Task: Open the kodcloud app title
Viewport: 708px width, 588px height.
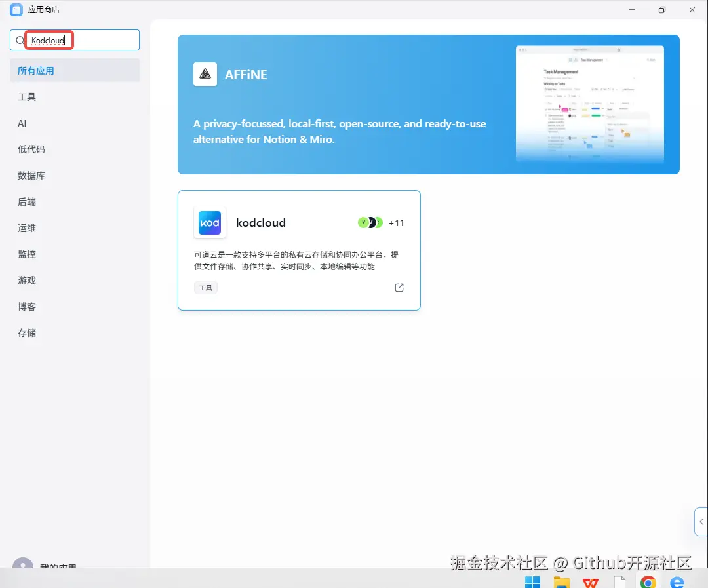Action: (x=261, y=223)
